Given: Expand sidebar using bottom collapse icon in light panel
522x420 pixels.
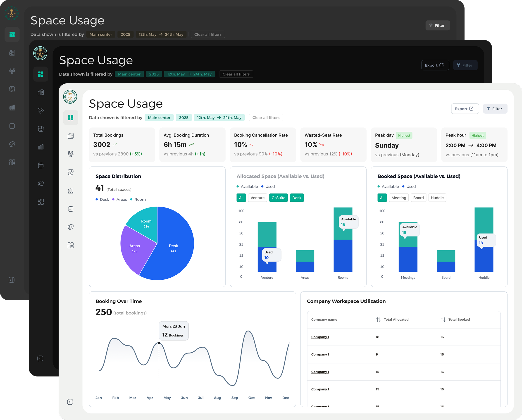Looking at the screenshot, I should (x=70, y=402).
